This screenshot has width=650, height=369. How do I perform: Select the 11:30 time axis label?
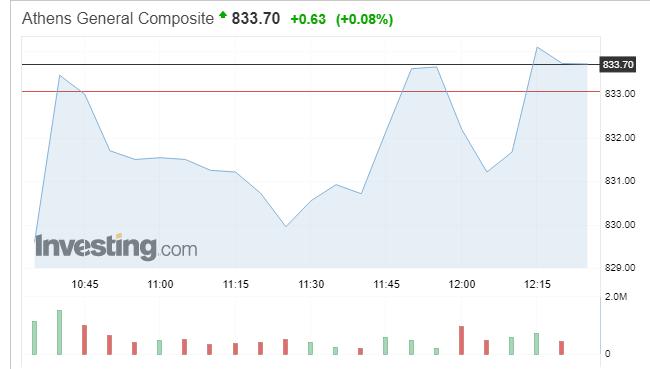tap(311, 284)
